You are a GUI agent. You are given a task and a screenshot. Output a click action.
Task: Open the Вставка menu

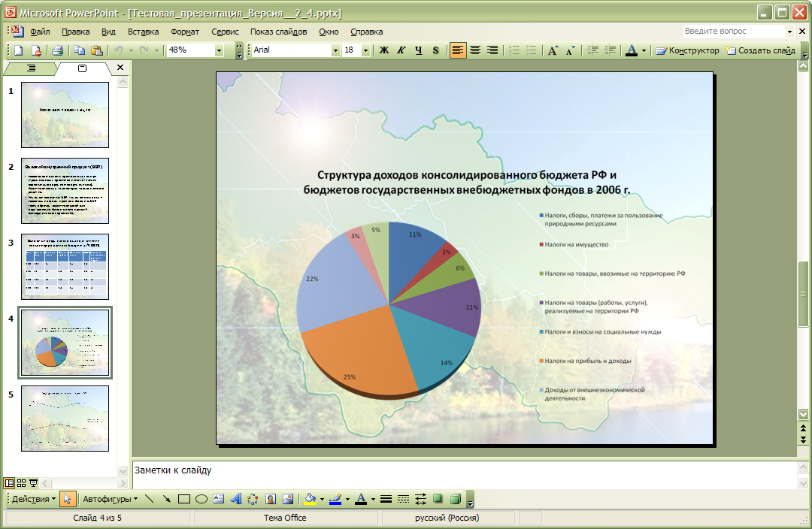[x=143, y=32]
